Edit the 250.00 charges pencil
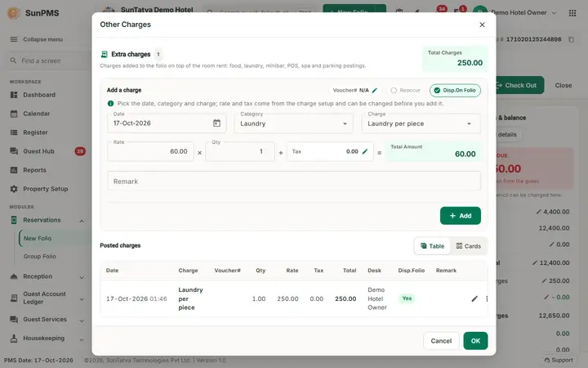This screenshot has height=368, width=588. (544, 280)
